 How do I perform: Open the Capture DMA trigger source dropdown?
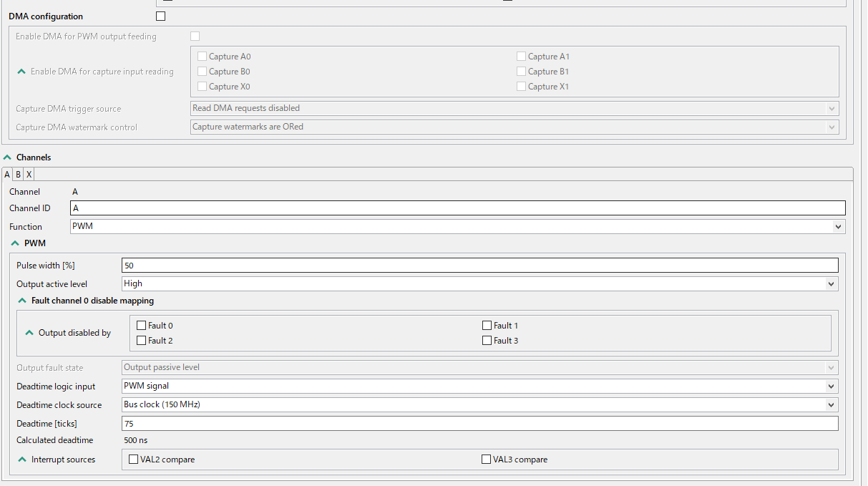point(831,107)
